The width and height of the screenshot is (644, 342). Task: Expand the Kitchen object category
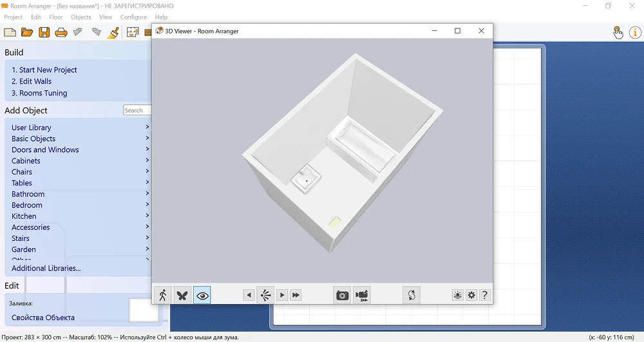(24, 216)
